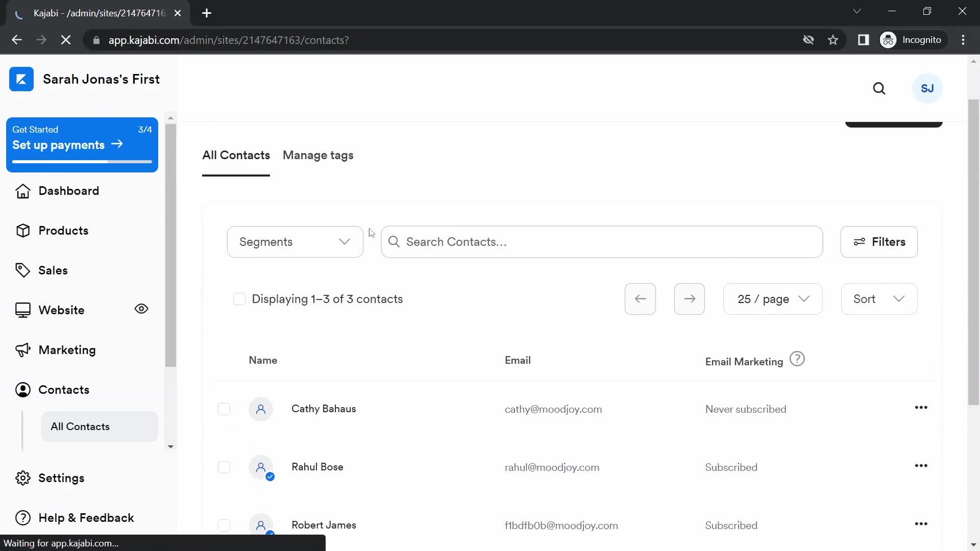Viewport: 980px width, 551px height.
Task: Open the more options menu for Cathy Bahaus
Action: [921, 408]
